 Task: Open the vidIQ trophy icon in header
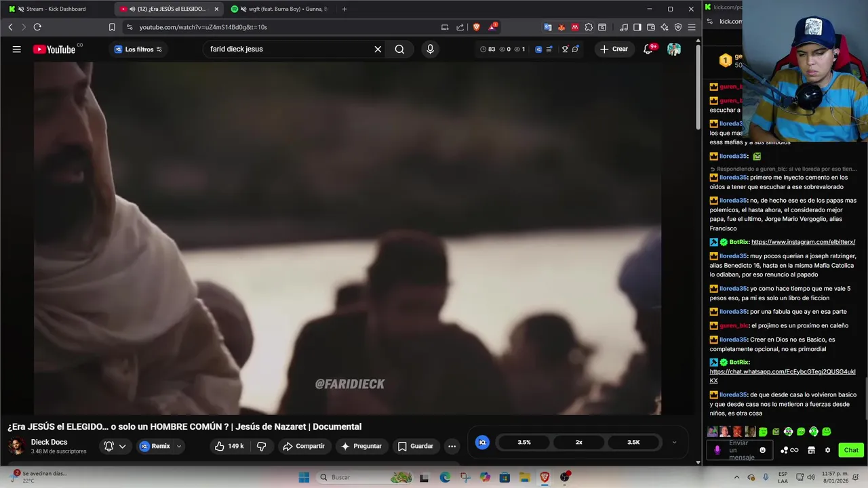point(565,49)
